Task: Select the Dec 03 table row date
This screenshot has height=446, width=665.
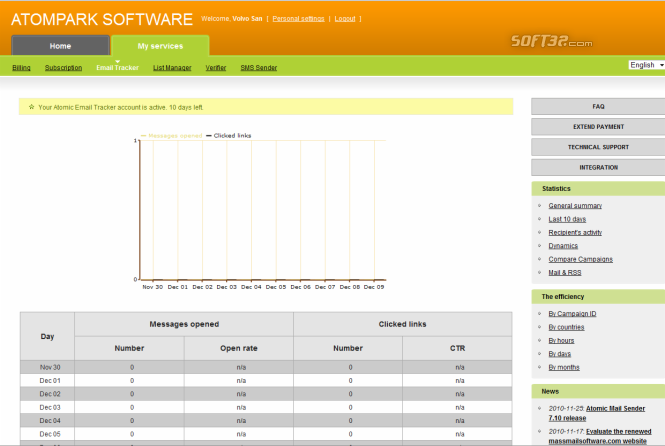Action: (x=50, y=407)
